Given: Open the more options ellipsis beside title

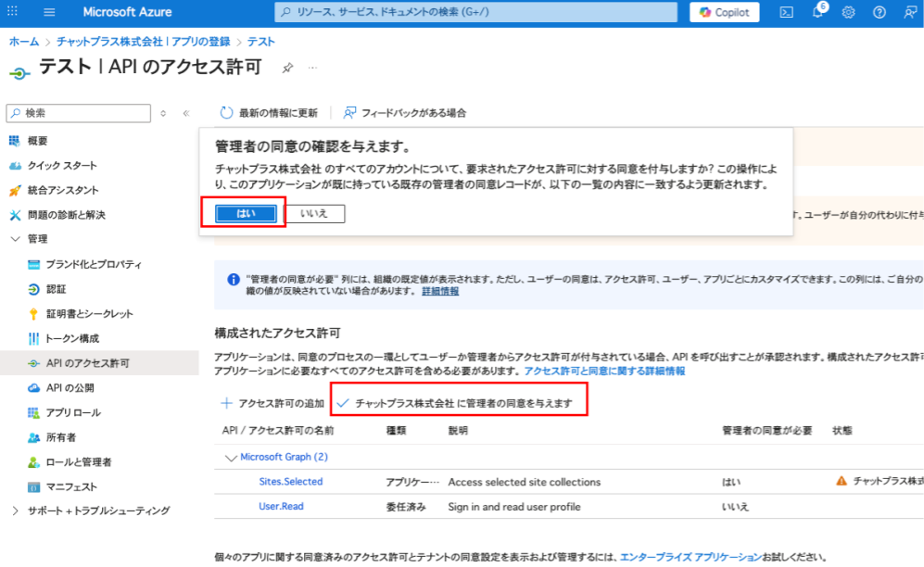Looking at the screenshot, I should (x=312, y=68).
